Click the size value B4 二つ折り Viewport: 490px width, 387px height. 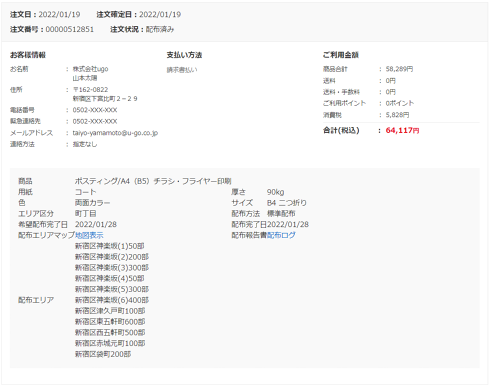point(287,203)
